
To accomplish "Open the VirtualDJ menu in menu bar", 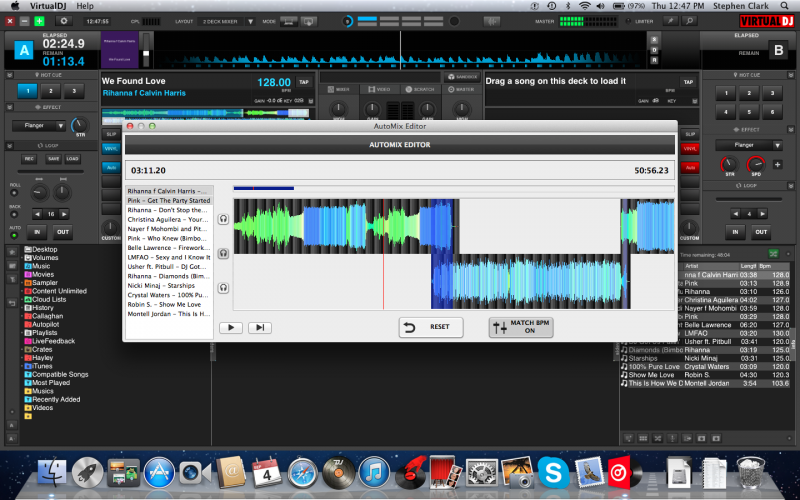I will 47,6.
